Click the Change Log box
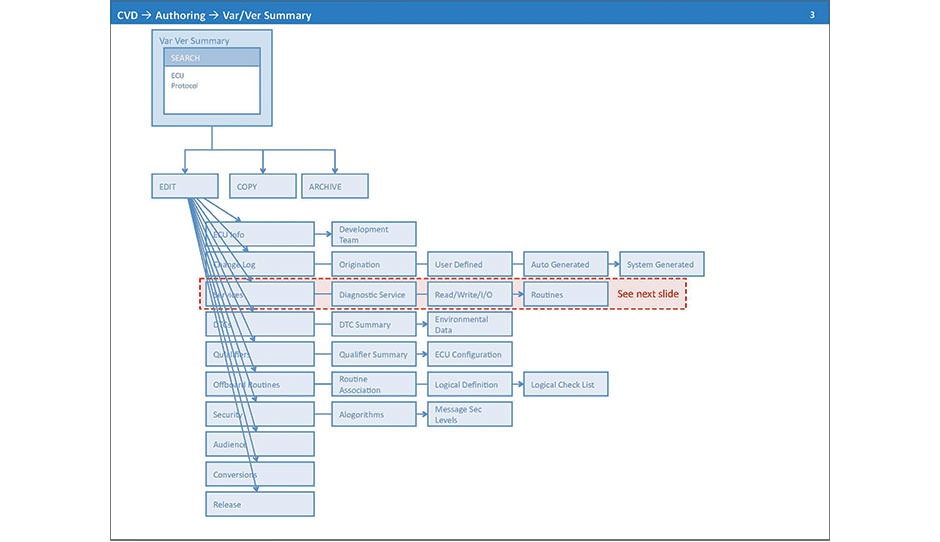Image resolution: width=940 pixels, height=542 pixels. click(x=260, y=264)
